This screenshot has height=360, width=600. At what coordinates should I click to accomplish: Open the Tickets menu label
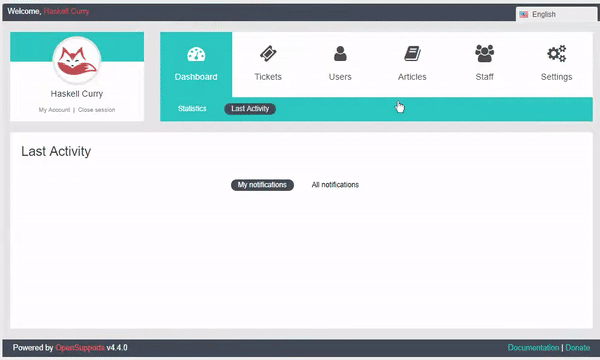[268, 77]
